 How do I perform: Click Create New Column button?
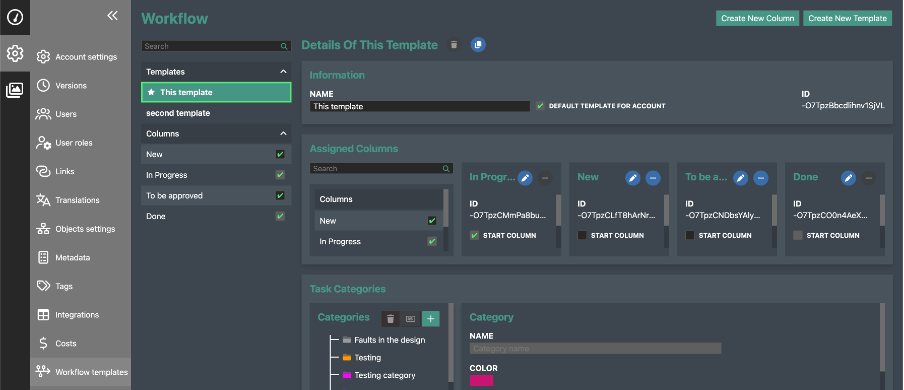click(758, 18)
